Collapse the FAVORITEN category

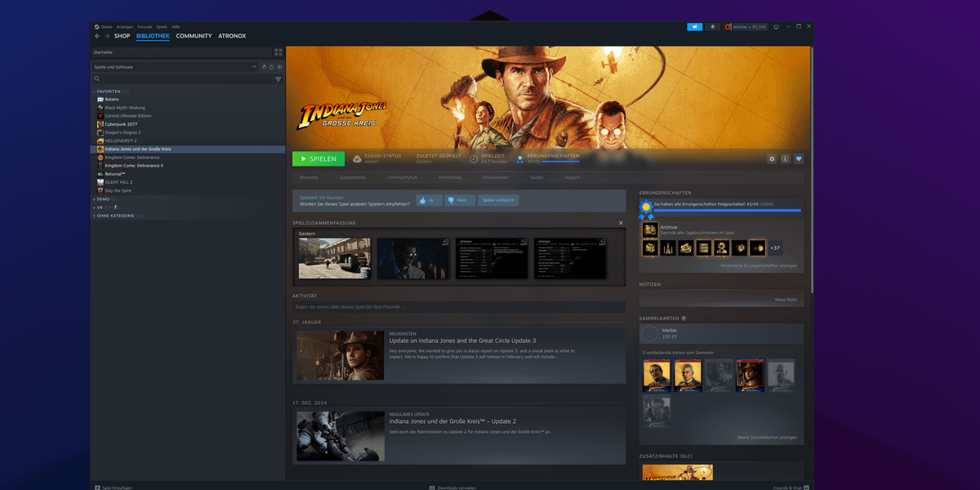[94, 91]
